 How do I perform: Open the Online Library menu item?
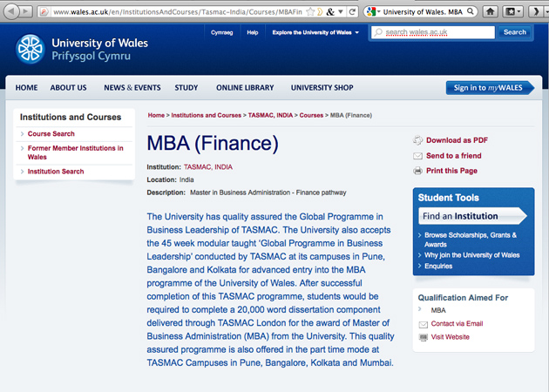(x=245, y=88)
